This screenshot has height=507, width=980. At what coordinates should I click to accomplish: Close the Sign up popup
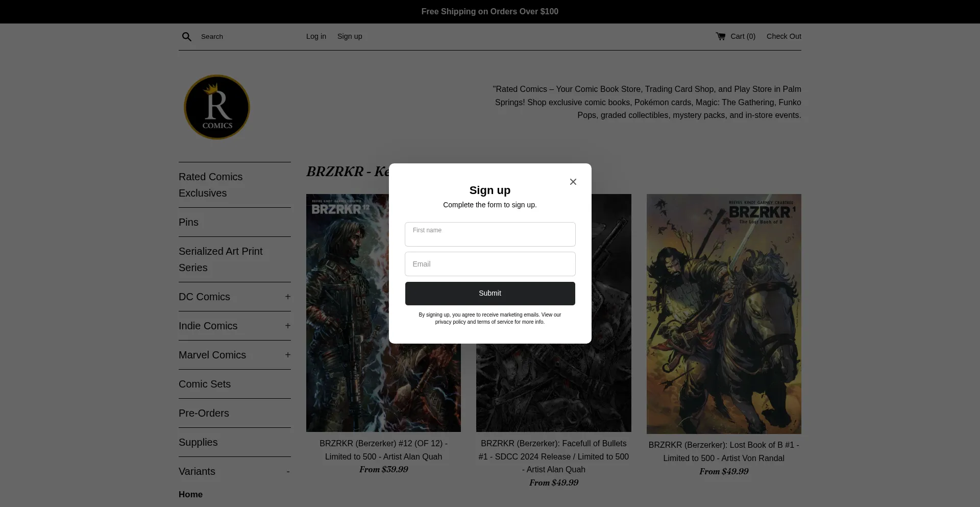[573, 182]
